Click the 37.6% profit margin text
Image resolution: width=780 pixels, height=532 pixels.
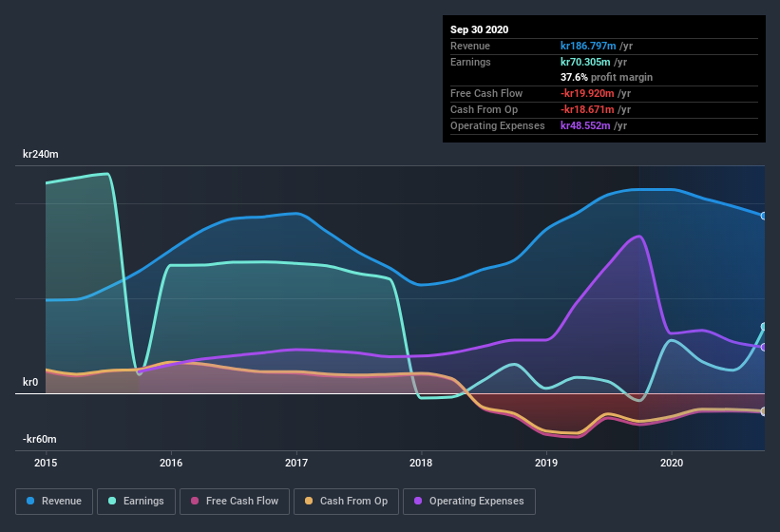point(606,77)
